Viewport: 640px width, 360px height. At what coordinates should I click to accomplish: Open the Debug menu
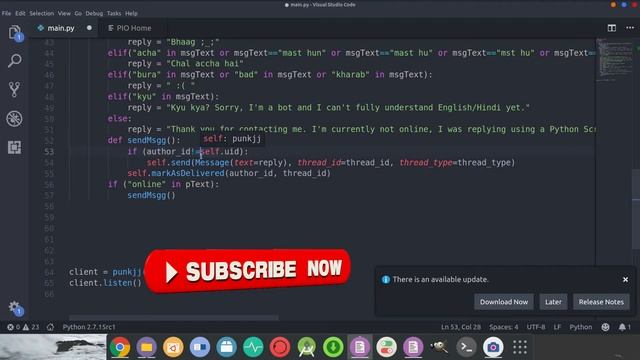coord(94,13)
